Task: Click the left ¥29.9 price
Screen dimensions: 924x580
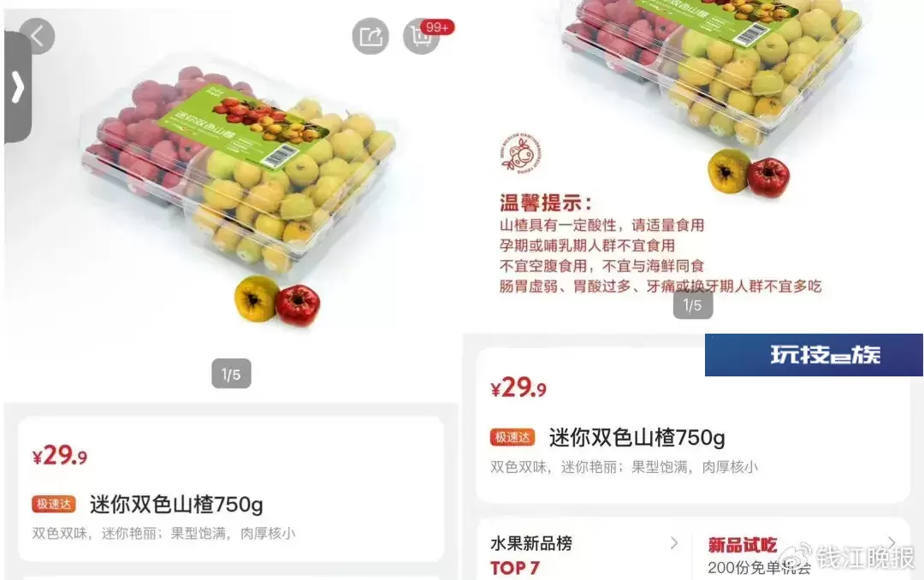Action: point(60,456)
